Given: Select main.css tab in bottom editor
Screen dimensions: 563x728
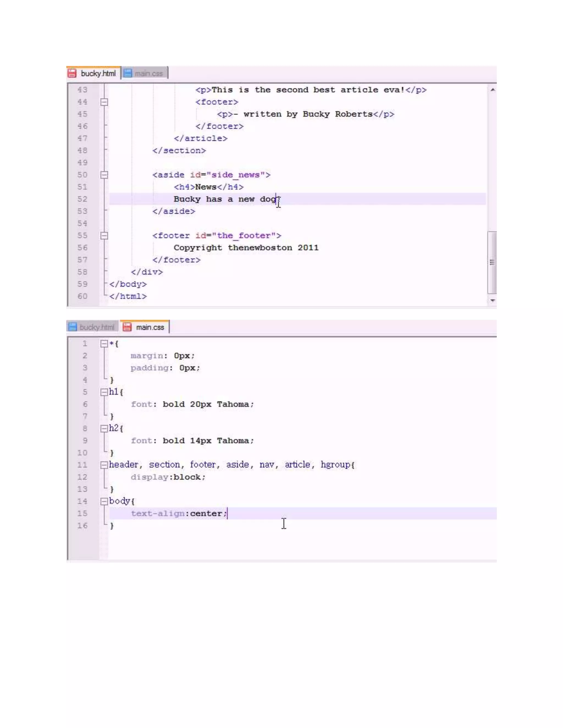Looking at the screenshot, I should pyautogui.click(x=144, y=327).
